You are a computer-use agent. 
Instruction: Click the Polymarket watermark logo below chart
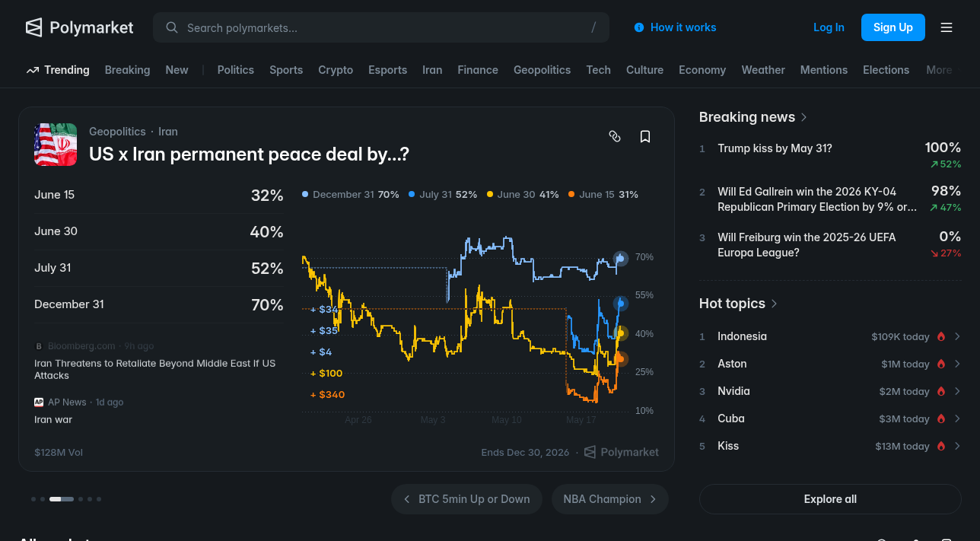621,452
